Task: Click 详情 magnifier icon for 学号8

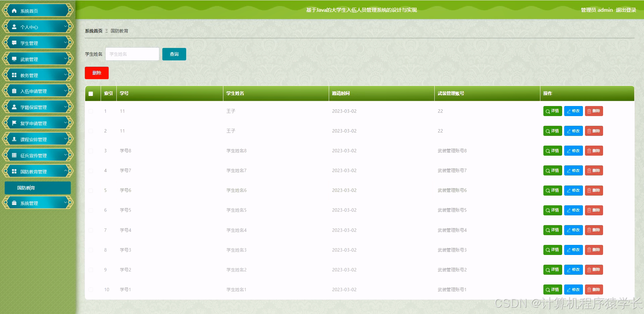Action: pyautogui.click(x=548, y=151)
